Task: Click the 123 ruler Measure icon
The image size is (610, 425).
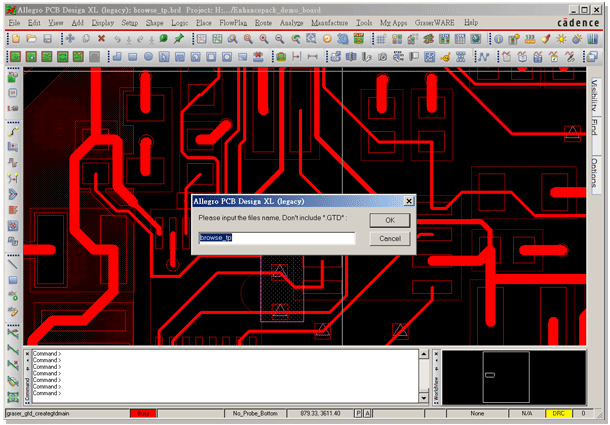Action: click(530, 39)
